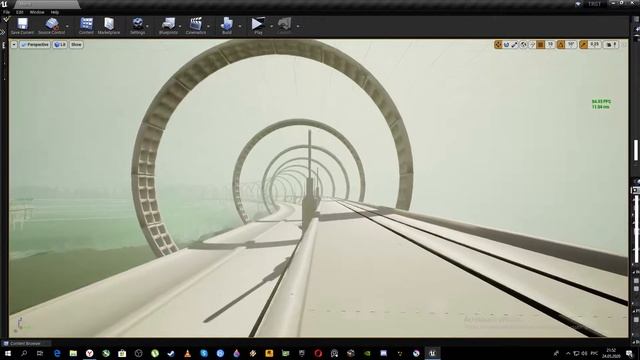
Task: Open Opera browser from the taskbar
Action: [318, 353]
